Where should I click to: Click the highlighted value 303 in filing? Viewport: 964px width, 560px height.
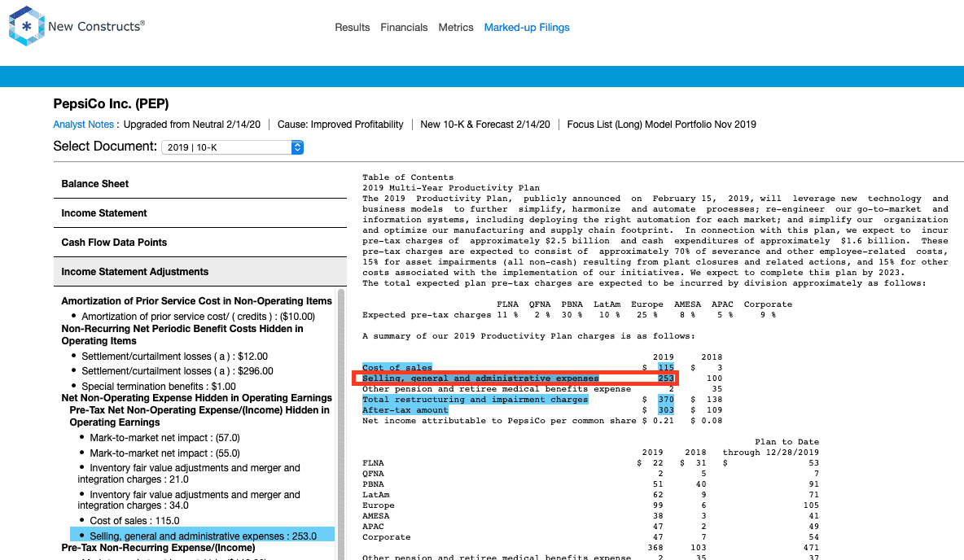(x=666, y=410)
